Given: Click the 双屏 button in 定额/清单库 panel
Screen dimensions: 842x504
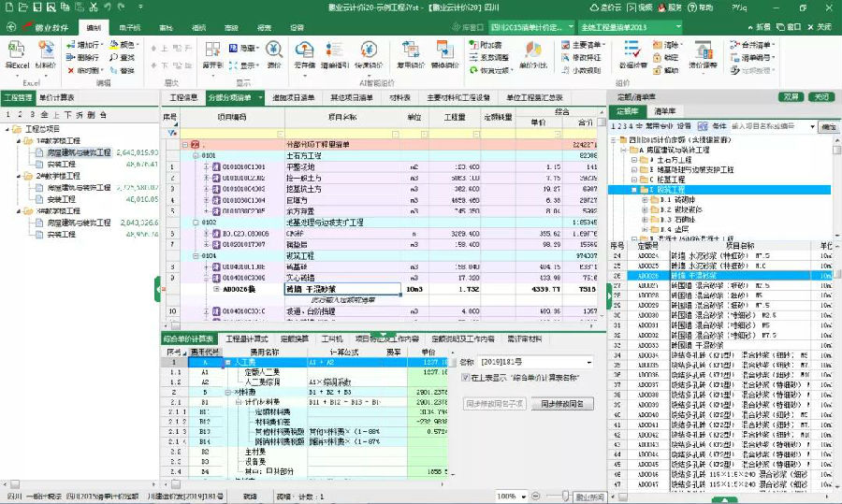Looking at the screenshot, I should (x=791, y=97).
